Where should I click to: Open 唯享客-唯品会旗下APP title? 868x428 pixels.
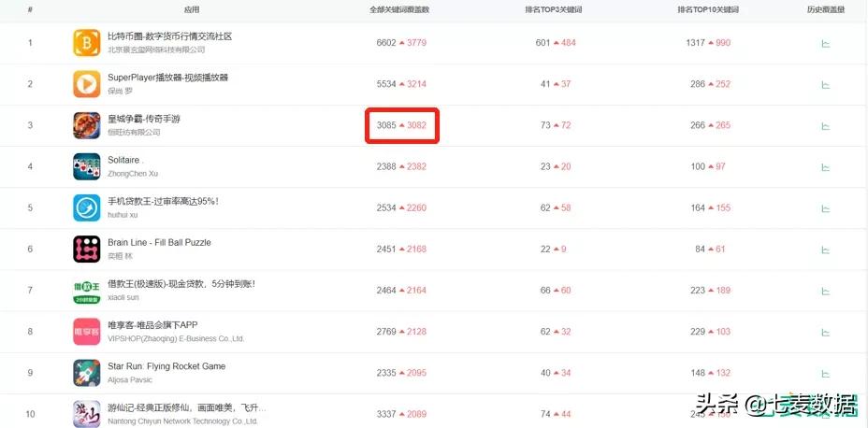click(152, 325)
